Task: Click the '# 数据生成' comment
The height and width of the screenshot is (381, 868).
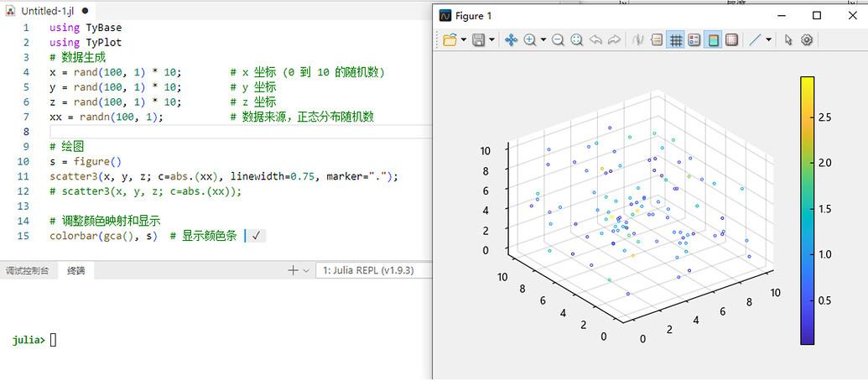Action: 77,58
